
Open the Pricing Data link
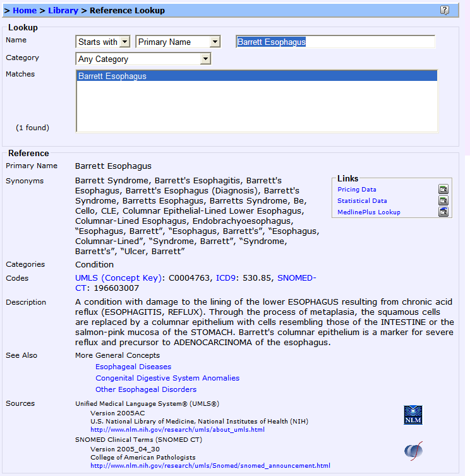357,190
